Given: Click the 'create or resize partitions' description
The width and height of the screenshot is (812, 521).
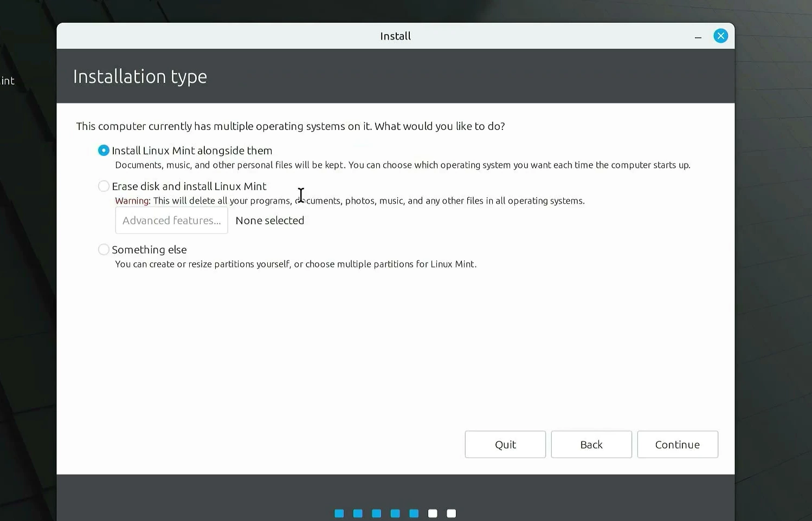Looking at the screenshot, I should [x=296, y=264].
